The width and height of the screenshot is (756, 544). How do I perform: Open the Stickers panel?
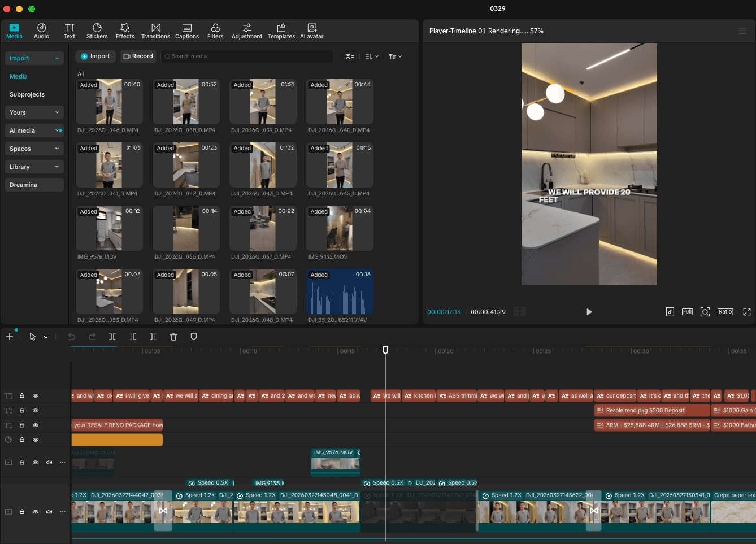tap(97, 31)
